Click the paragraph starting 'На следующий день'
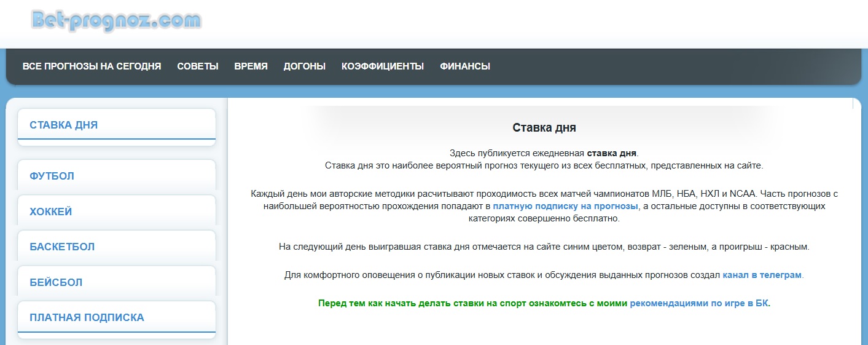868x345 pixels. (x=544, y=247)
